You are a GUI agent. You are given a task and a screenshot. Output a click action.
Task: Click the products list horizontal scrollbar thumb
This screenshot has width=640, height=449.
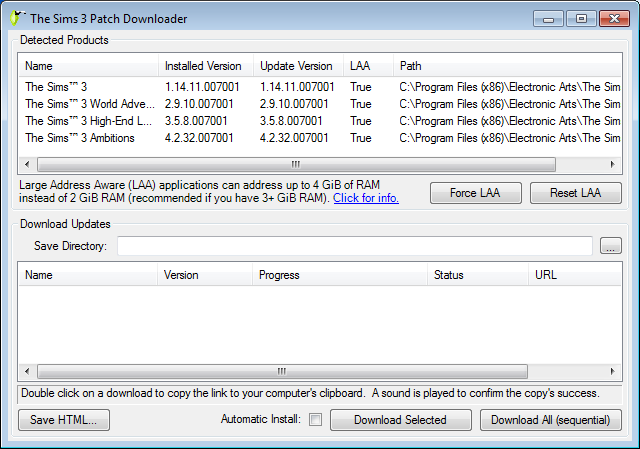coord(296,164)
